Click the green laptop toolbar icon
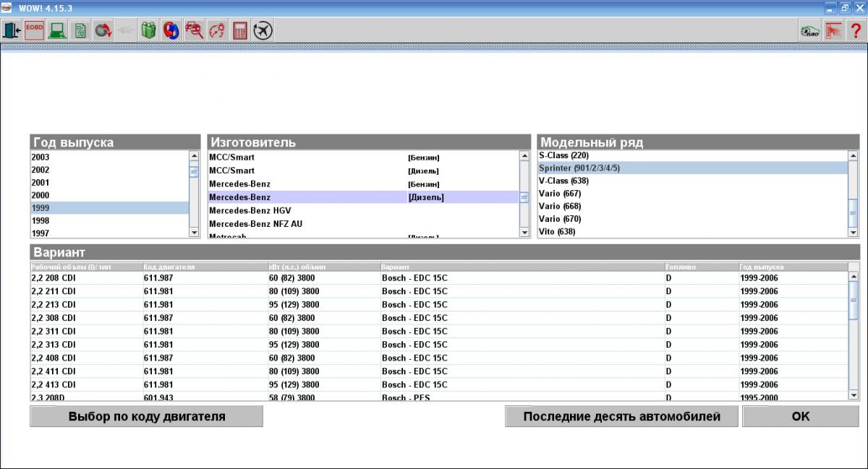 pyautogui.click(x=57, y=30)
